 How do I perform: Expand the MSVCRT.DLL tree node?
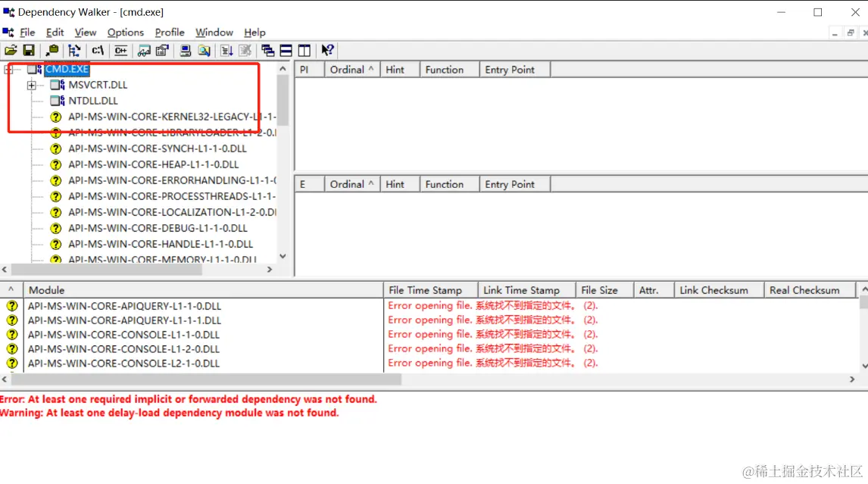coord(32,86)
